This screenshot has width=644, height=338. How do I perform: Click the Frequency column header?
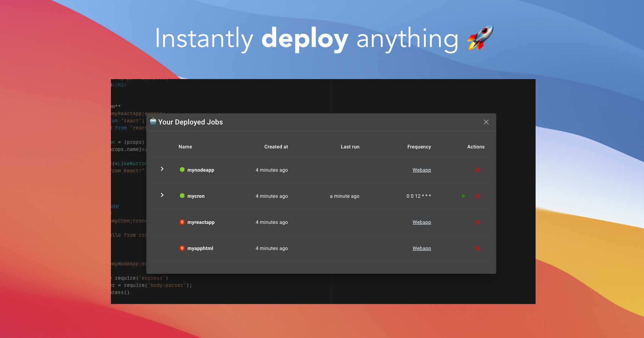click(419, 147)
